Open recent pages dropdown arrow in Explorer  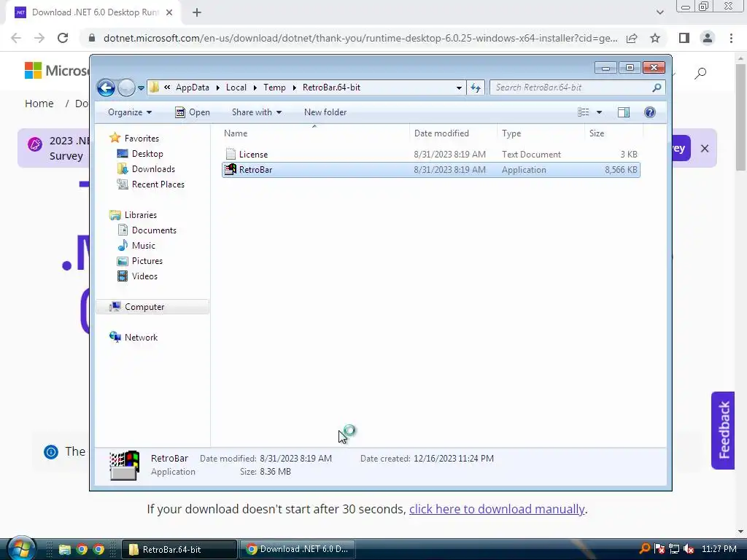point(141,88)
